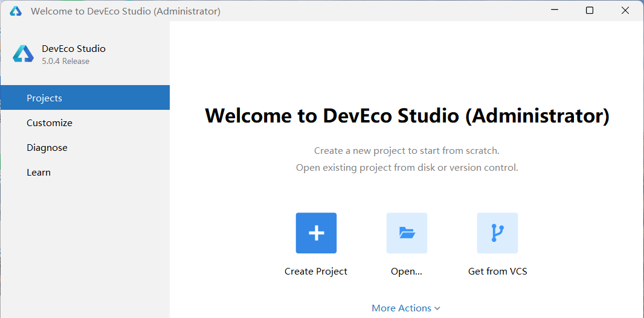Open the Diagnose tab
The width and height of the screenshot is (644, 318).
pos(85,147)
